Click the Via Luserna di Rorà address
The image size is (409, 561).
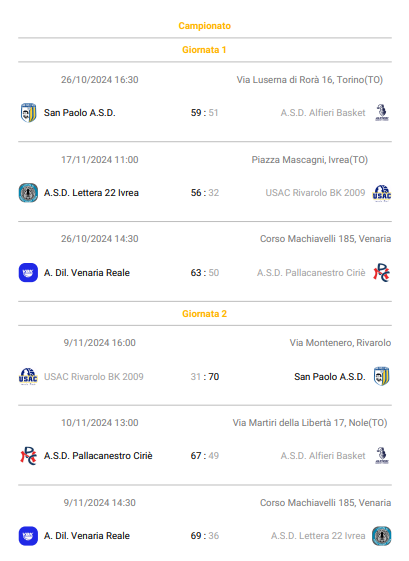pos(310,79)
